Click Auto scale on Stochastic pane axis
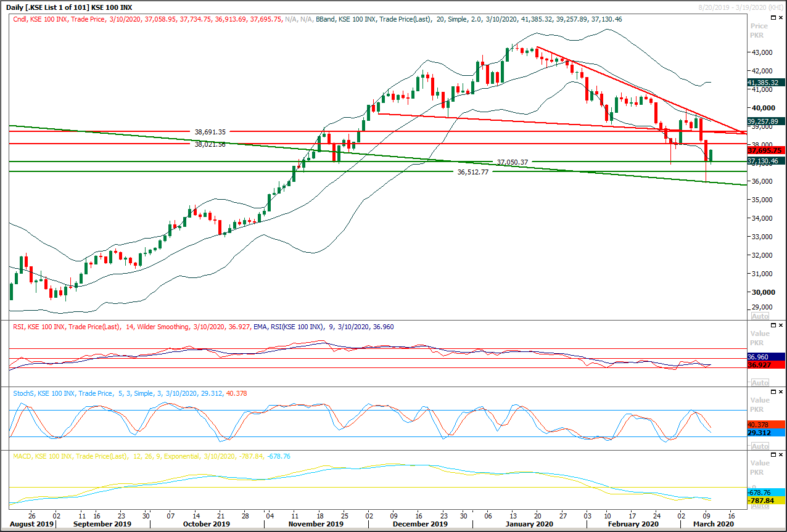The height and width of the screenshot is (532, 787). click(759, 445)
